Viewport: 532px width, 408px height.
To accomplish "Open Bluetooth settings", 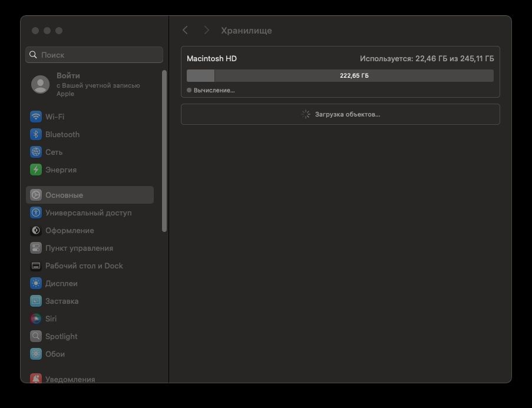I will [90, 134].
